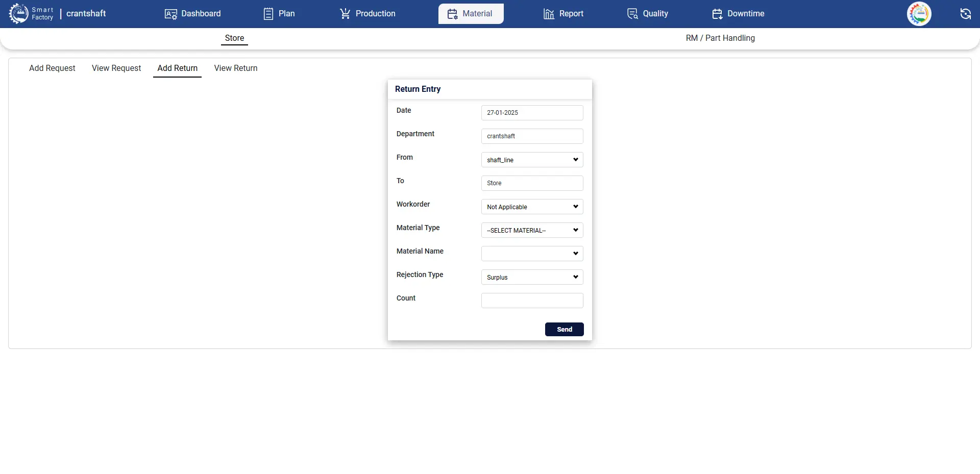The height and width of the screenshot is (474, 980).
Task: Click the Date input field
Action: (532, 113)
